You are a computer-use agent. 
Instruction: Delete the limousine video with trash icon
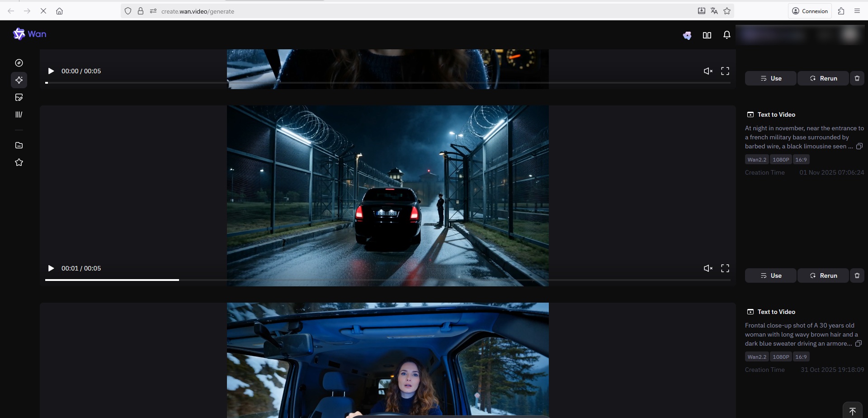point(857,275)
